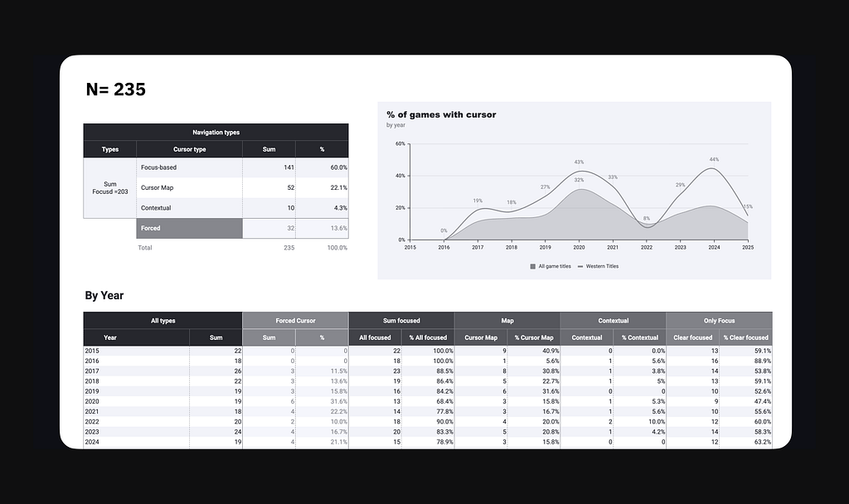Select the N= 235 heading

pyautogui.click(x=116, y=90)
